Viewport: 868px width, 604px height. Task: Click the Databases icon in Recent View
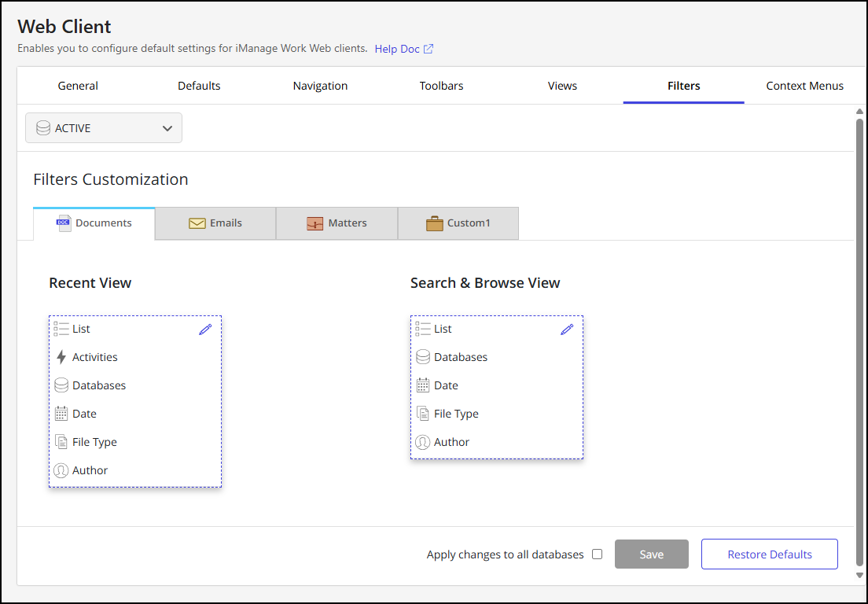coord(61,385)
